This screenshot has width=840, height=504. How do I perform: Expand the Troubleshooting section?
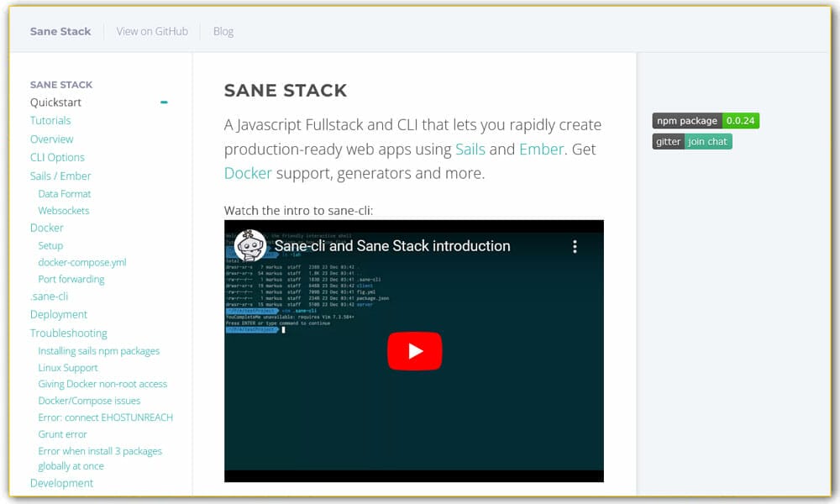(69, 333)
